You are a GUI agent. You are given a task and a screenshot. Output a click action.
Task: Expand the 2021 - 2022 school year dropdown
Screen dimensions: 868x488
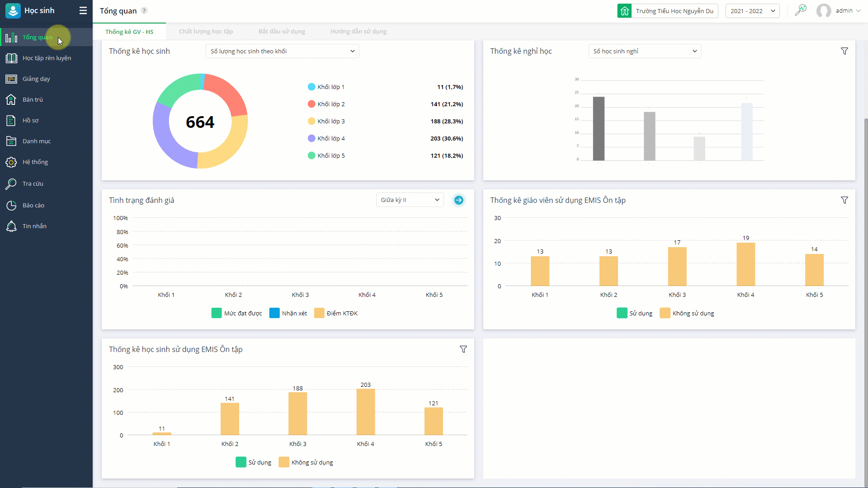pos(752,11)
